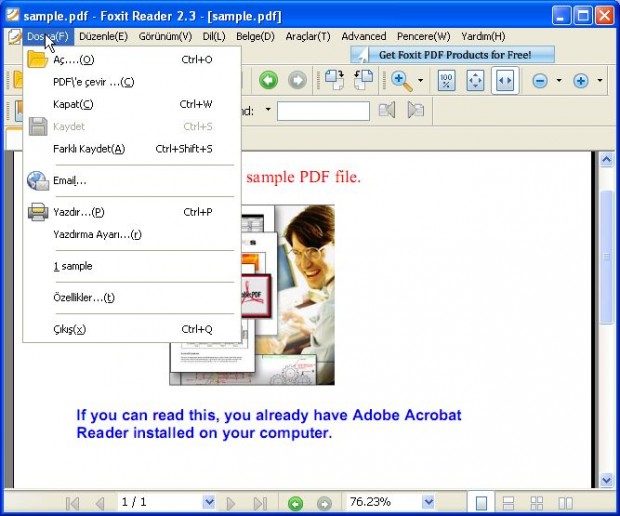Click the page number field 1 / 1
This screenshot has height=516, width=620.
click(161, 502)
